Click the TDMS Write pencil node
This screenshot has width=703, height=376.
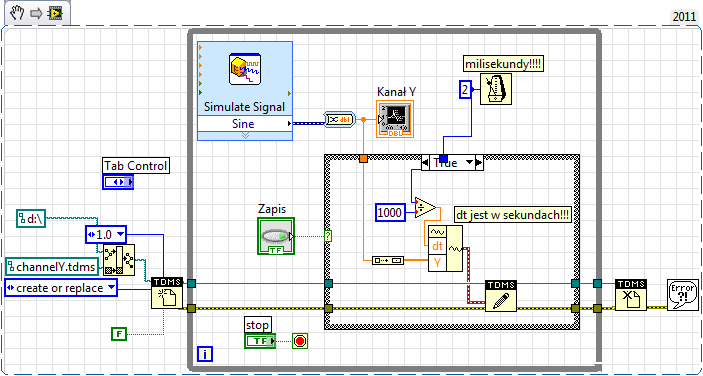point(501,296)
